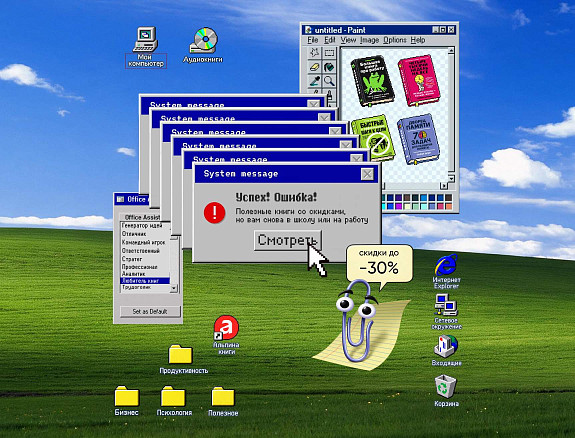Launch Интернет Explorer from desktop
The height and width of the screenshot is (438, 575).
(x=446, y=271)
